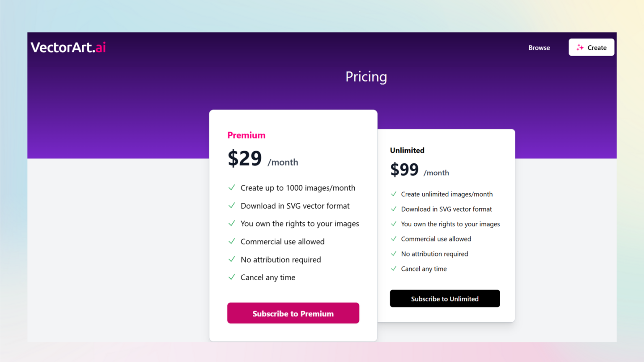This screenshot has height=362, width=644.
Task: Click the Create button
Action: tap(591, 47)
